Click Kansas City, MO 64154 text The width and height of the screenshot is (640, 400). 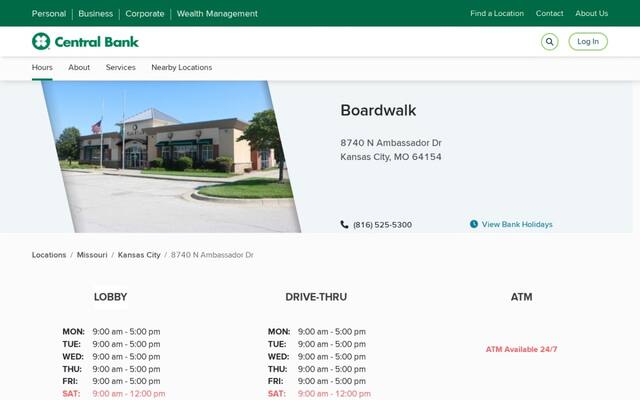pos(391,157)
